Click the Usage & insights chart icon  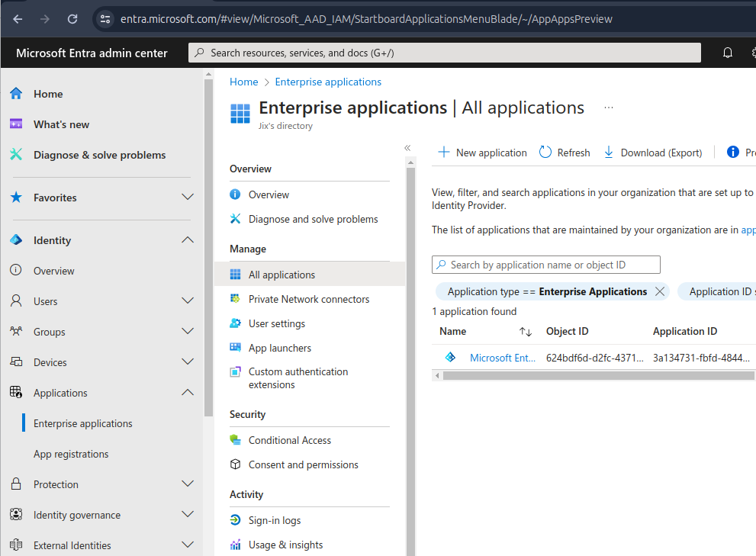coord(235,545)
